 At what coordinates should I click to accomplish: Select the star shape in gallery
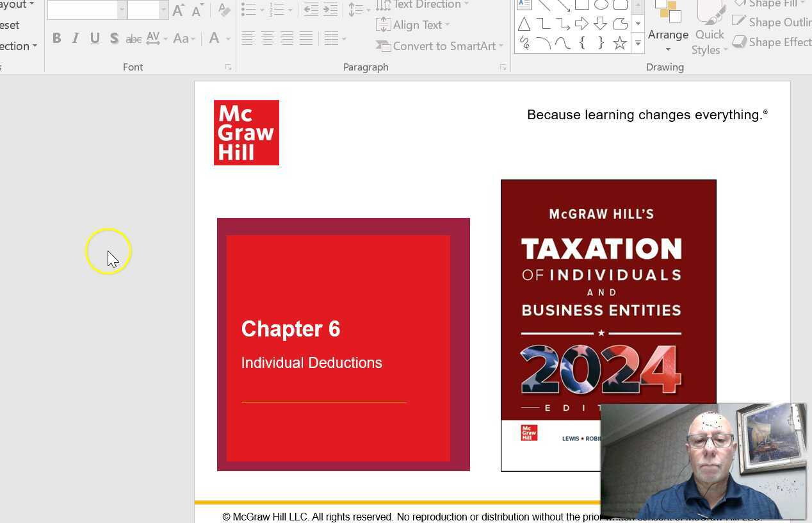(x=619, y=43)
